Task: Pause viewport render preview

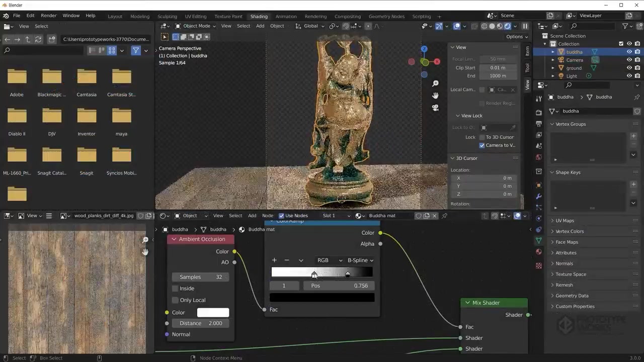Action: click(525, 26)
